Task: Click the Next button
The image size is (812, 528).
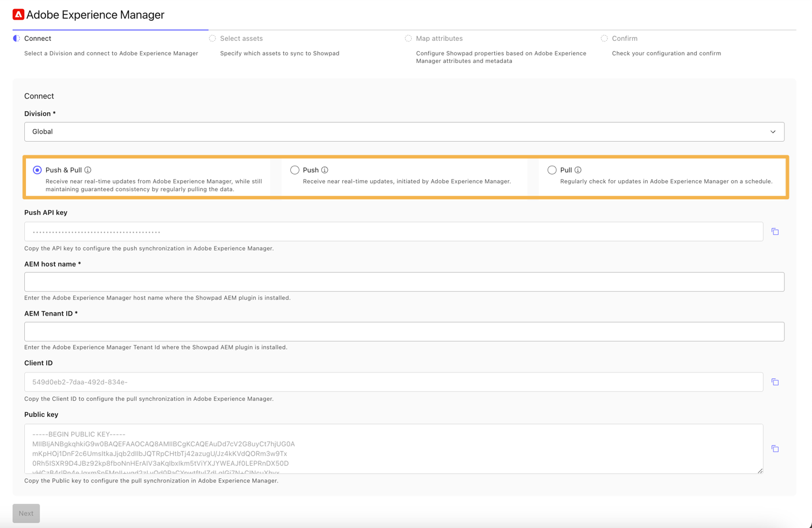Action: [x=26, y=514]
